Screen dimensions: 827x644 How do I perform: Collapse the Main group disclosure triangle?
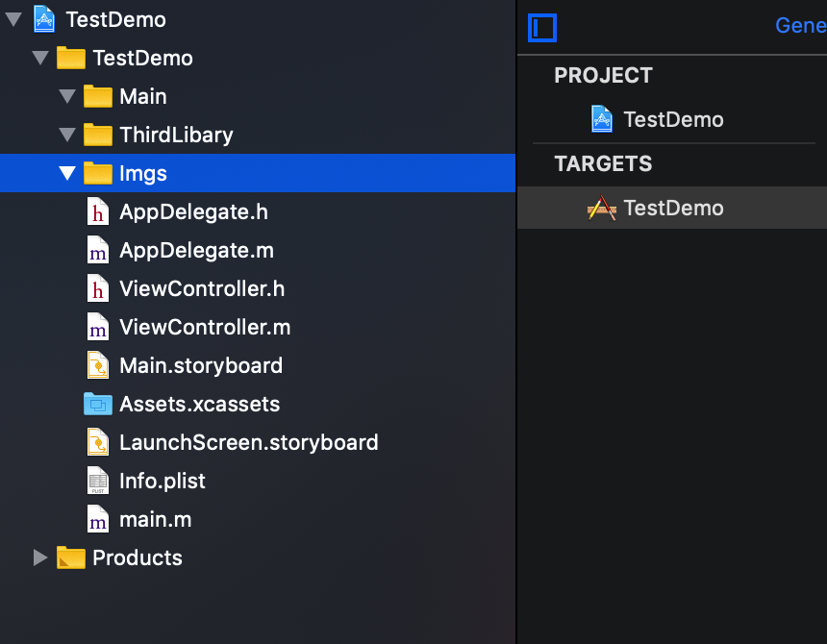[66, 96]
